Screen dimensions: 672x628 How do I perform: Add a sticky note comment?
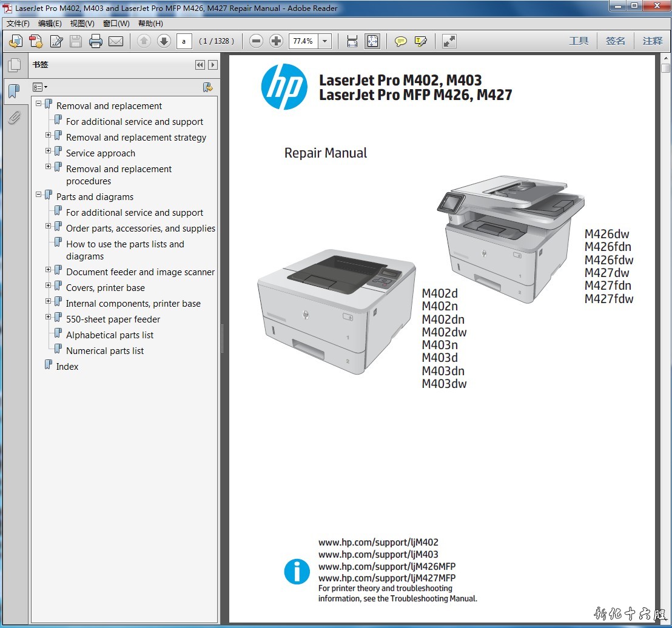(x=401, y=41)
